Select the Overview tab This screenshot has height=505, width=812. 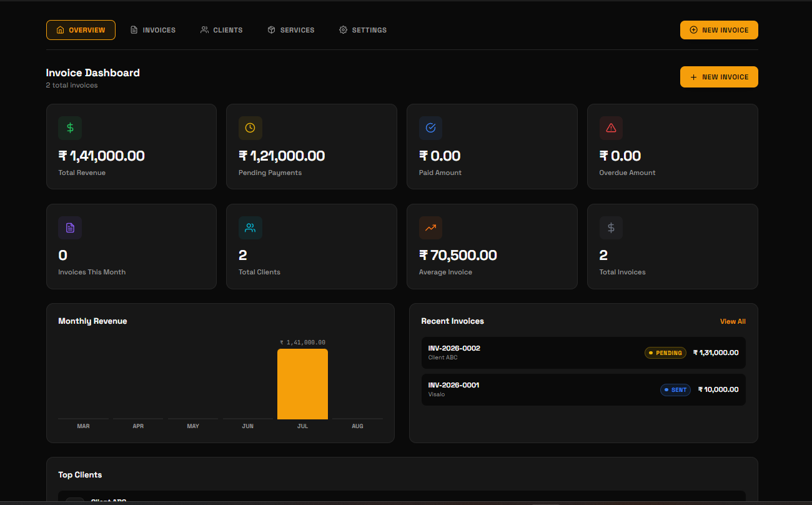coord(81,30)
